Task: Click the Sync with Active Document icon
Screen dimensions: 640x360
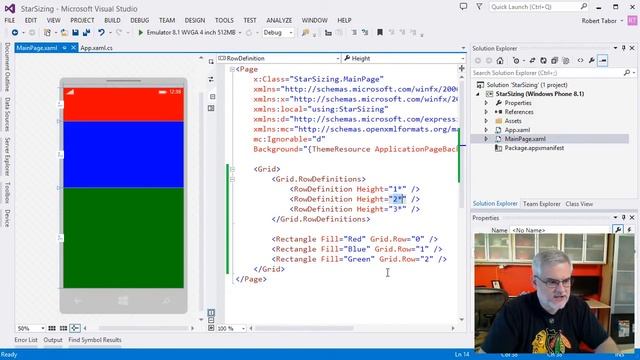Action: pos(532,60)
